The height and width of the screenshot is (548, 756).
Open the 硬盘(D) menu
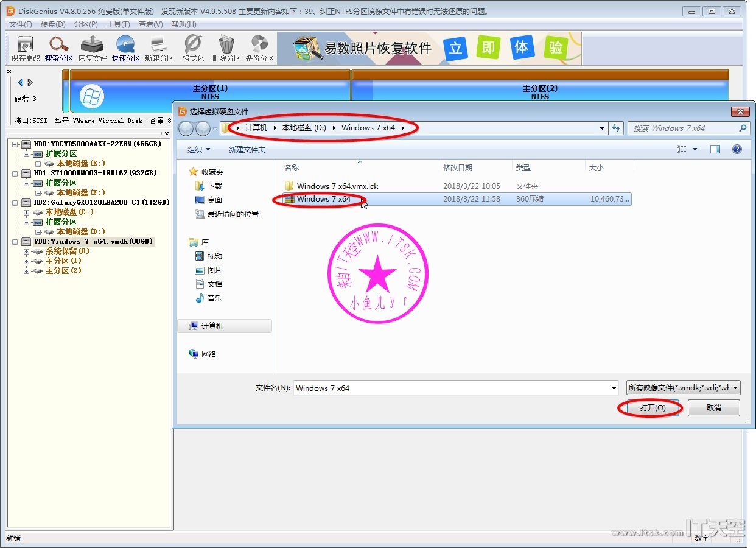pyautogui.click(x=53, y=24)
